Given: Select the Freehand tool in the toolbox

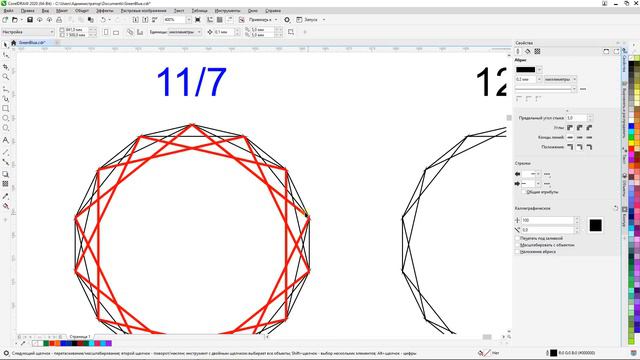Looking at the screenshot, I should click(5, 89).
